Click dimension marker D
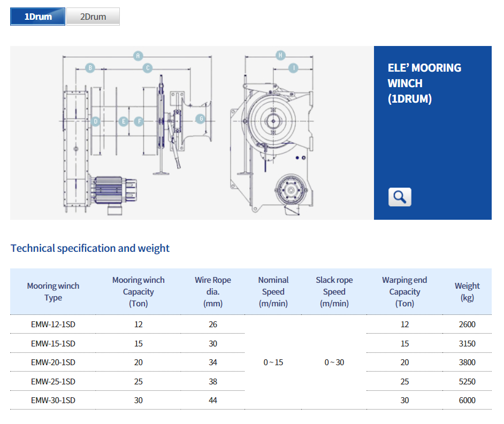This screenshot has height=424, width=504. pyautogui.click(x=95, y=121)
